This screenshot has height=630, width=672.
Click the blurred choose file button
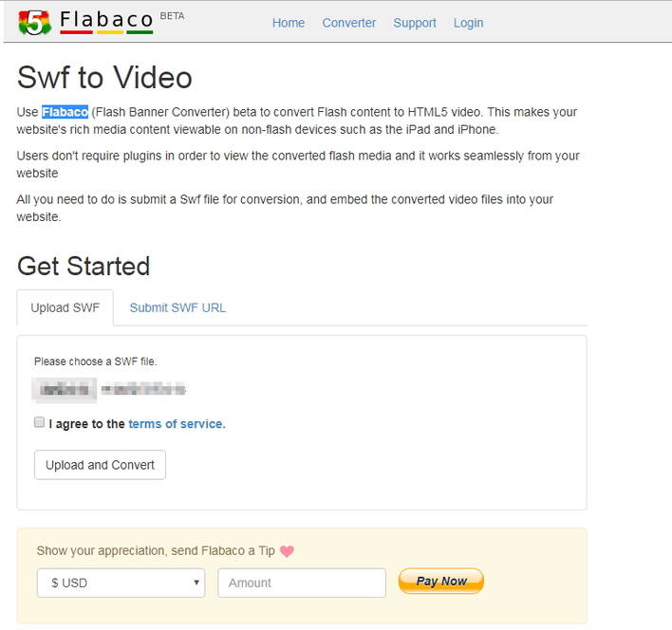point(65,390)
